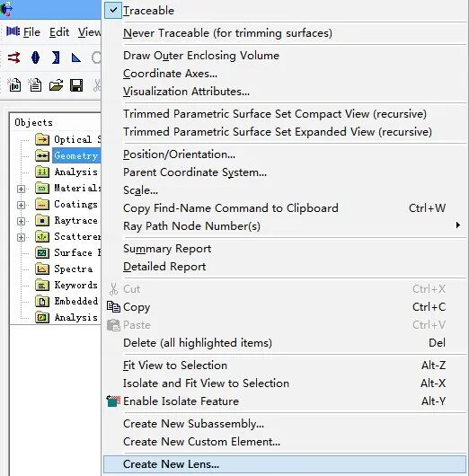Click the Materials folder icon
Image resolution: width=469 pixels, height=476 pixels.
coord(42,189)
